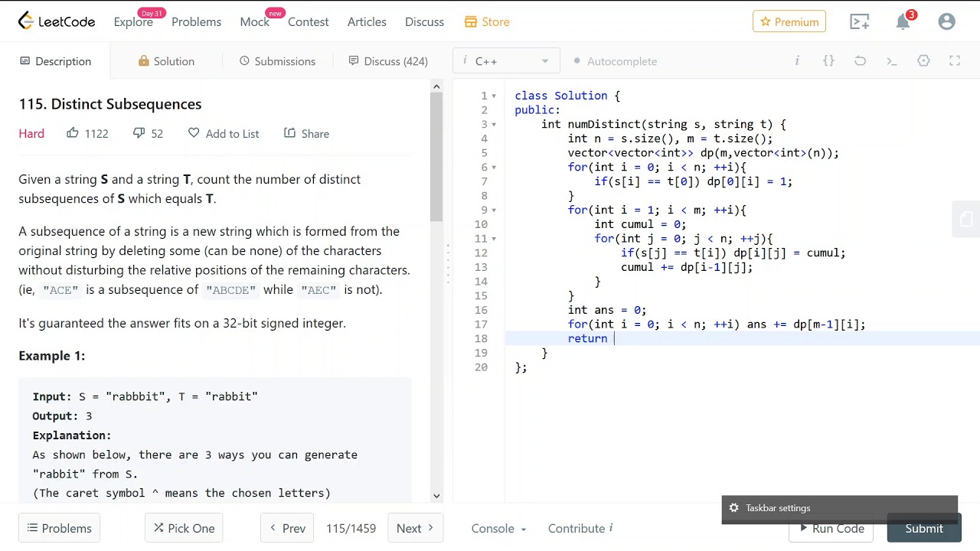Collapse code fold at line 11

coord(494,239)
